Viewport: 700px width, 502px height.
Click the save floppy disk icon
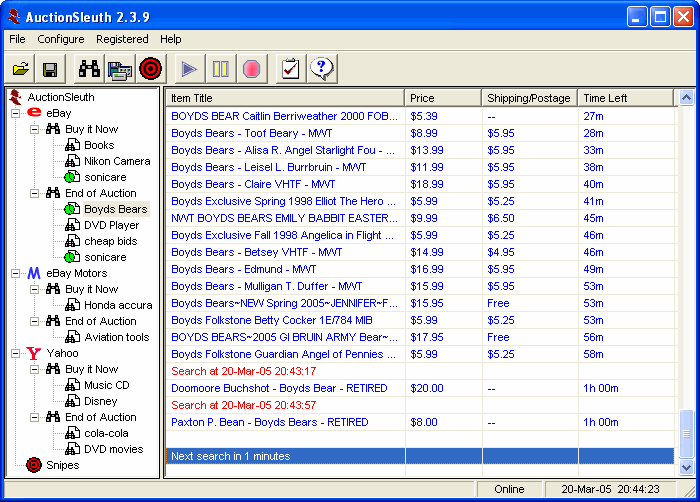tap(50, 69)
